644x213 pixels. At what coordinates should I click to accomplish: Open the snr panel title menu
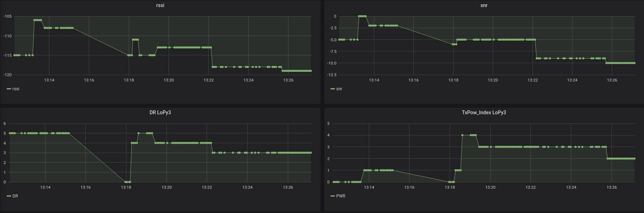tap(484, 5)
